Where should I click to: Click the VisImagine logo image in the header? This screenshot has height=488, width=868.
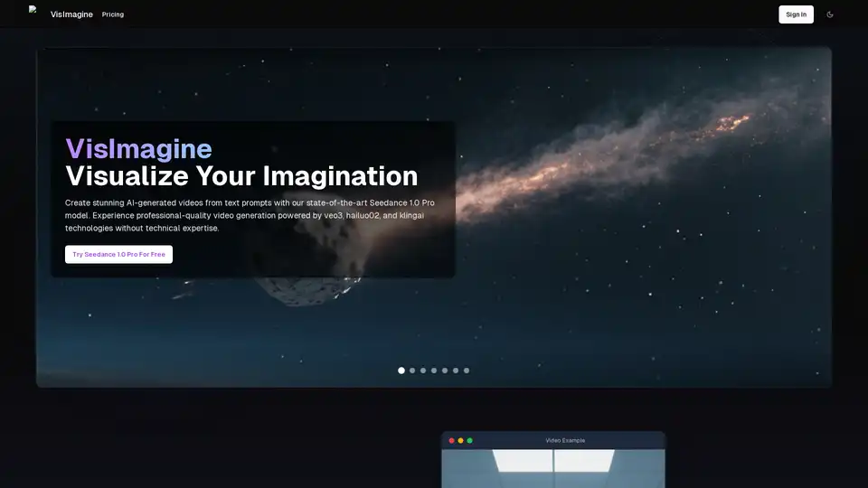(34, 12)
